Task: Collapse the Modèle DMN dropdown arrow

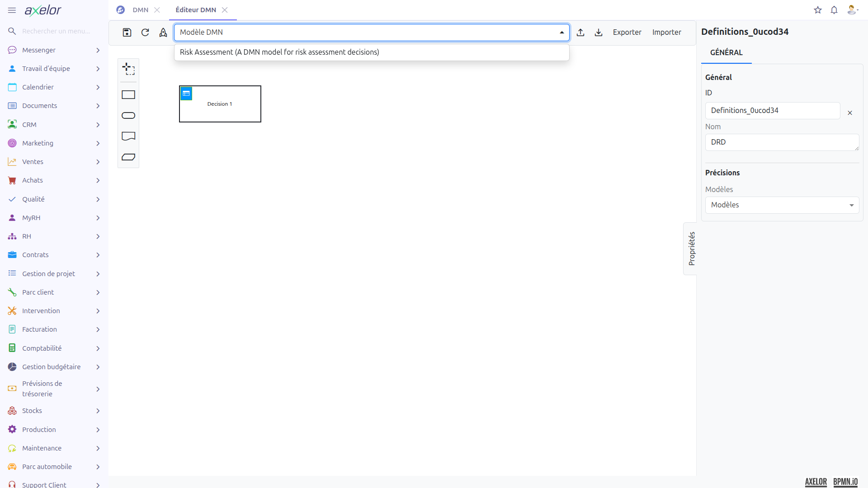Action: pyautogui.click(x=561, y=33)
